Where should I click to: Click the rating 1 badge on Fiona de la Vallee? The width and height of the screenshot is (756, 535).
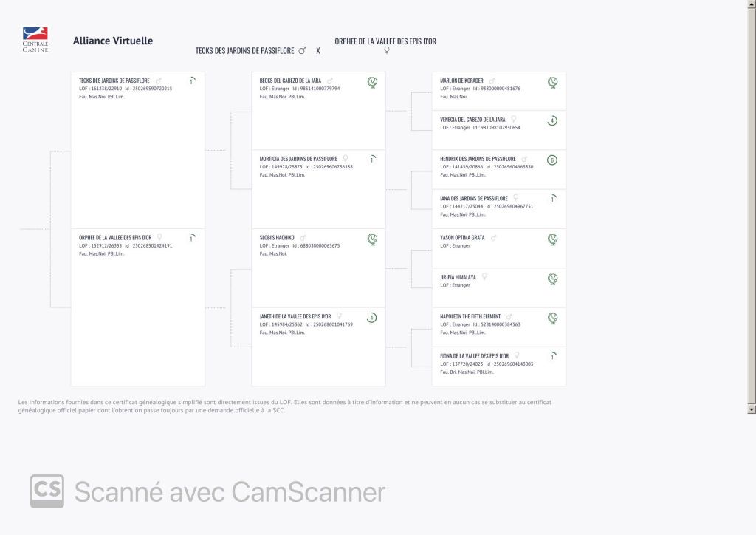[552, 357]
